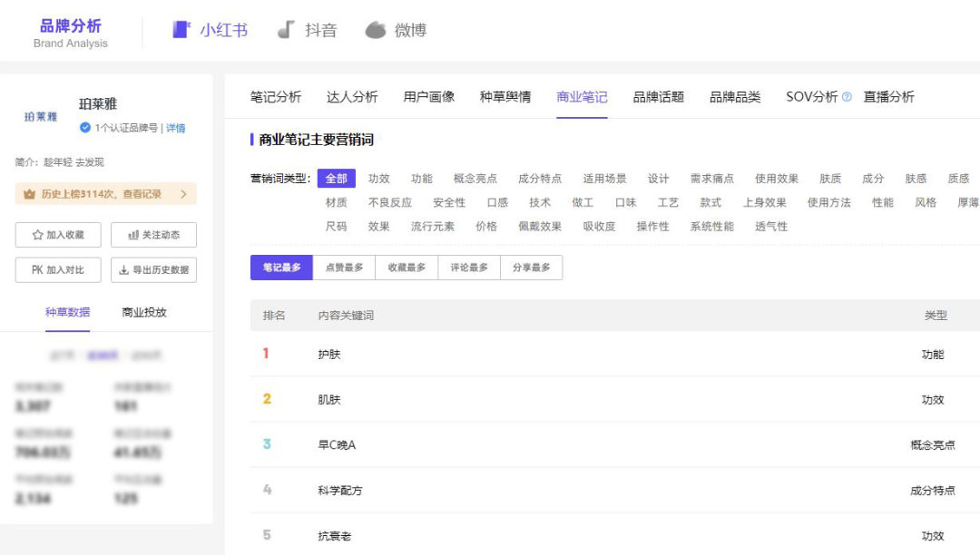The width and height of the screenshot is (980, 555).
Task: Click the 珀莱雅 brand logo thumbnail
Action: pos(41,117)
